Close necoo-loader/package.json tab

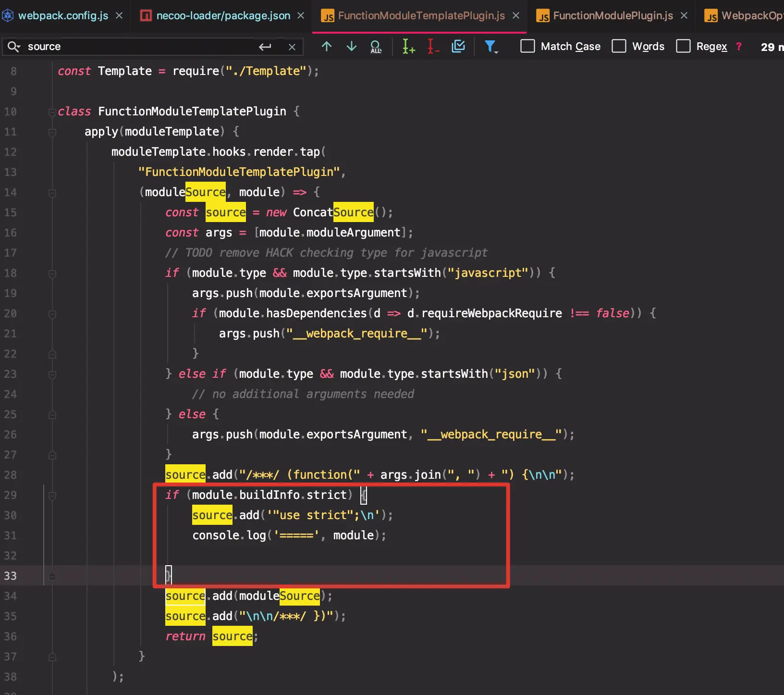tap(301, 16)
